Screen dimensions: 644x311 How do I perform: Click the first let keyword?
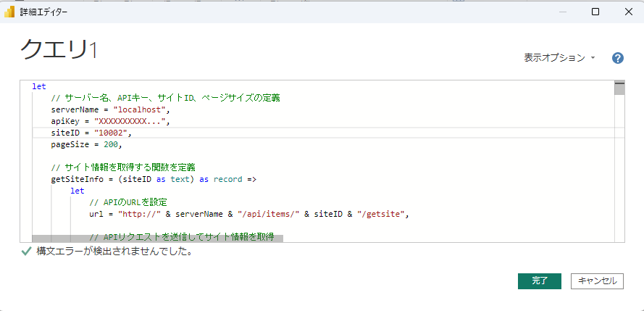tap(39, 87)
